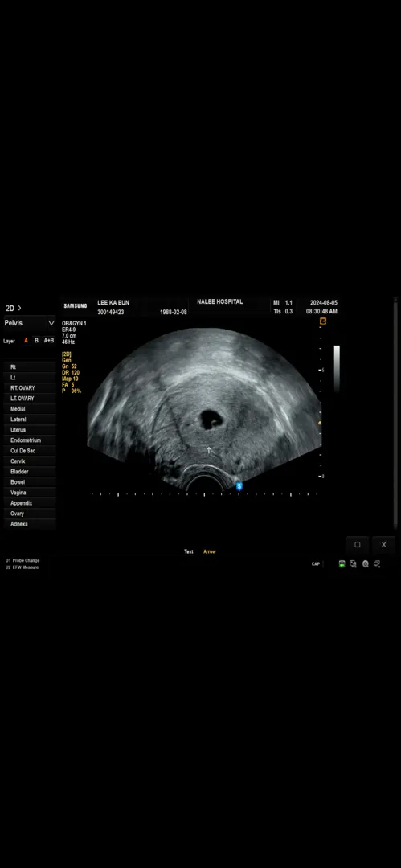The image size is (401, 868).
Task: Click the patient ID 300149423
Action: tap(111, 312)
